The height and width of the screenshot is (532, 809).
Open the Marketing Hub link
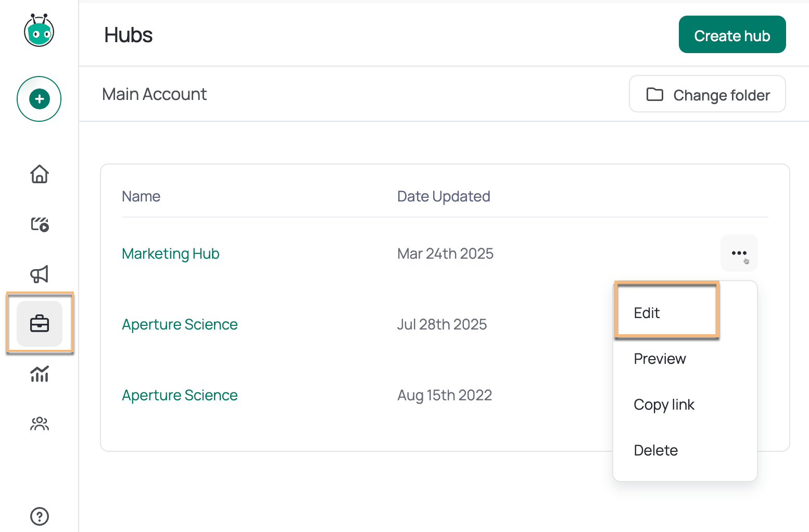pos(171,254)
